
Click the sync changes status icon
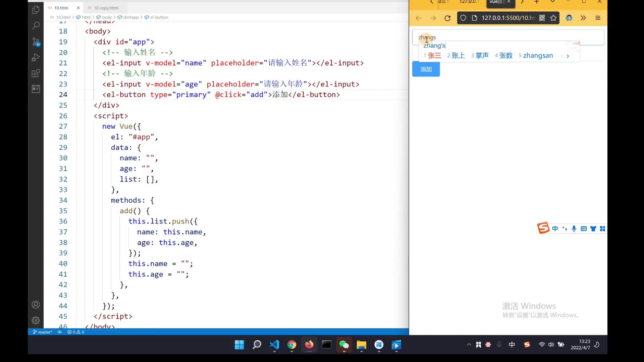pyautogui.click(x=60, y=332)
